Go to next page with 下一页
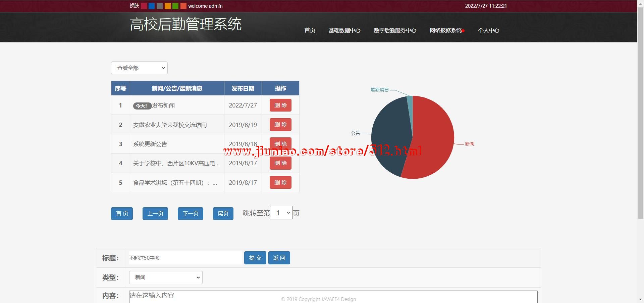Image resolution: width=644 pixels, height=303 pixels. 191,214
